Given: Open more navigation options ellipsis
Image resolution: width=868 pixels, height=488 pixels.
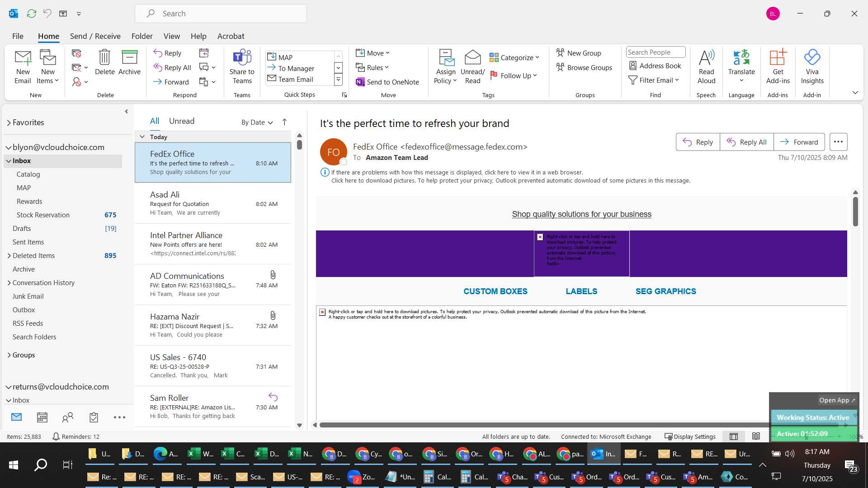Looking at the screenshot, I should (119, 417).
